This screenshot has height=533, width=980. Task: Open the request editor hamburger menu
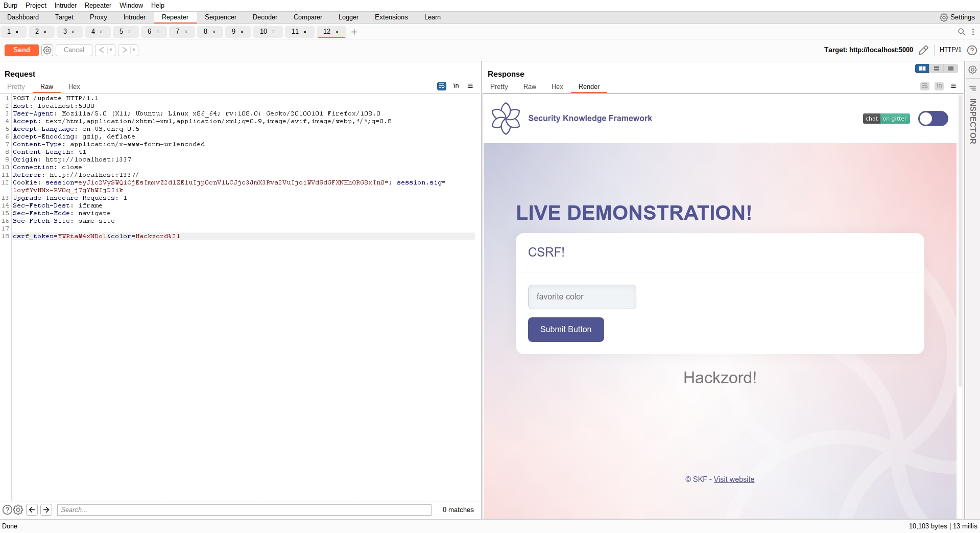(470, 86)
